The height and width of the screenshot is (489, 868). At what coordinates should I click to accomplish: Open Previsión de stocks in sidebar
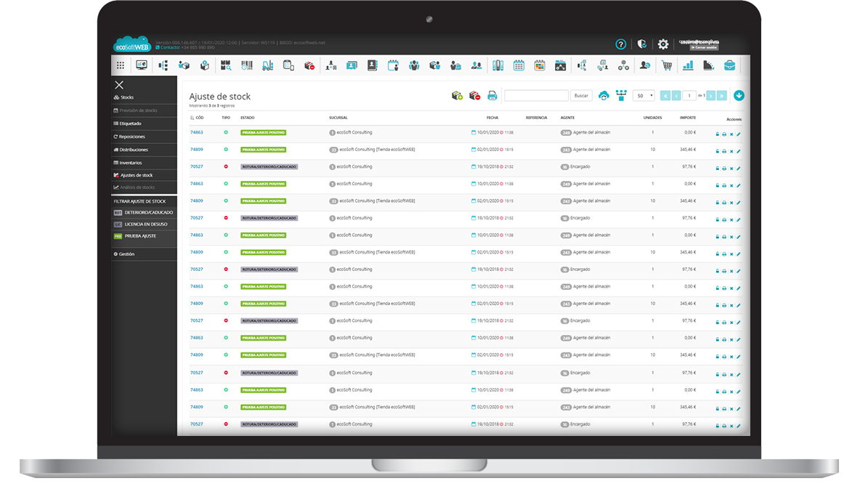click(143, 110)
